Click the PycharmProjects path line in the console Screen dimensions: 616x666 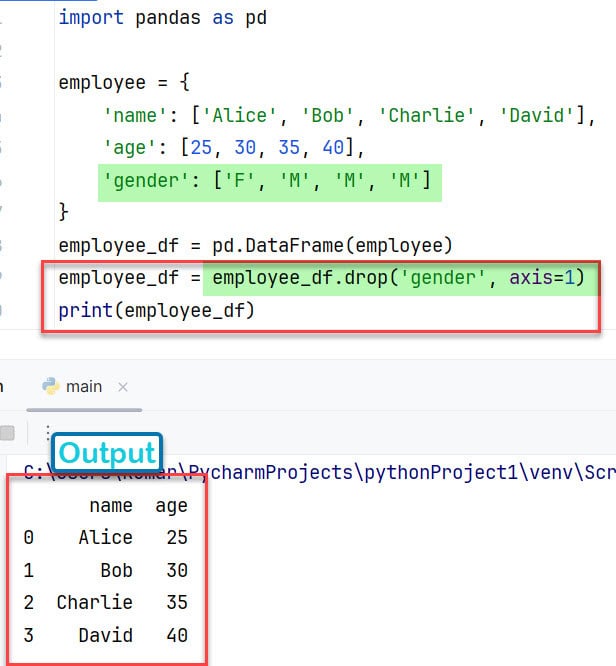click(319, 472)
